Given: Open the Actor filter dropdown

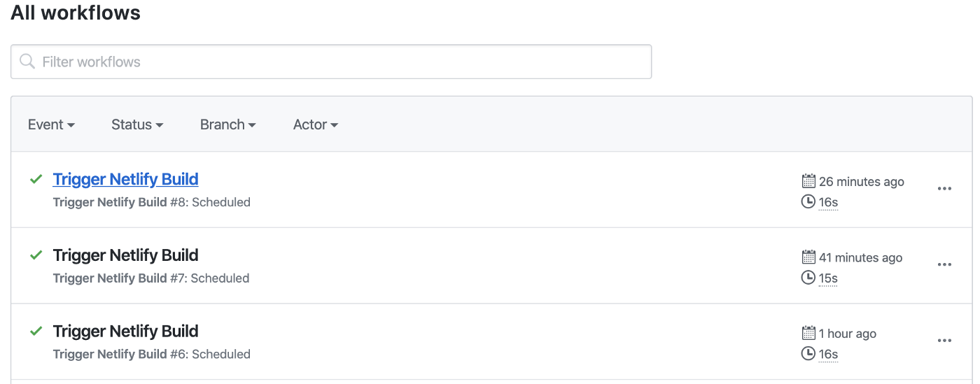Looking at the screenshot, I should click(x=315, y=125).
